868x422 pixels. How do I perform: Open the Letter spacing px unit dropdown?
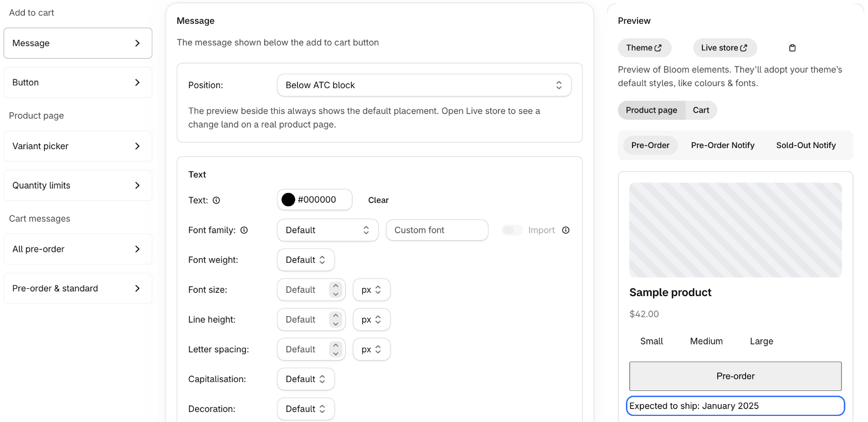(x=372, y=349)
